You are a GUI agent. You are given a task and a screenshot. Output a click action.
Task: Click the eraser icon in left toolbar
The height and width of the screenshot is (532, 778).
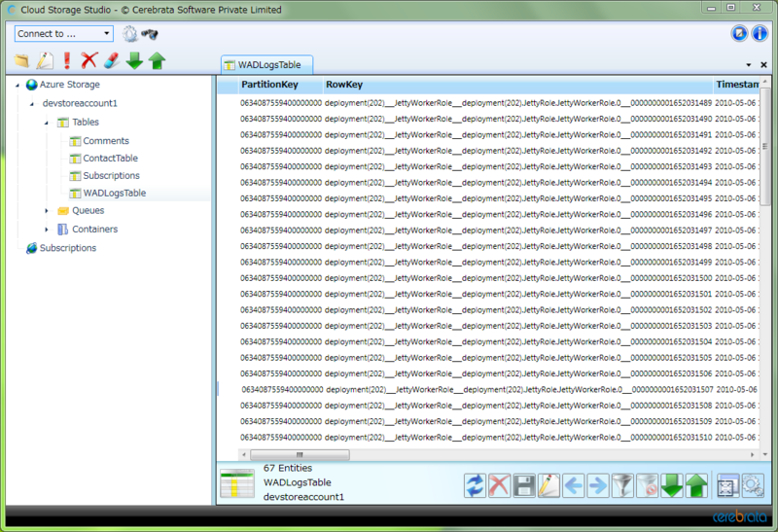(x=112, y=60)
